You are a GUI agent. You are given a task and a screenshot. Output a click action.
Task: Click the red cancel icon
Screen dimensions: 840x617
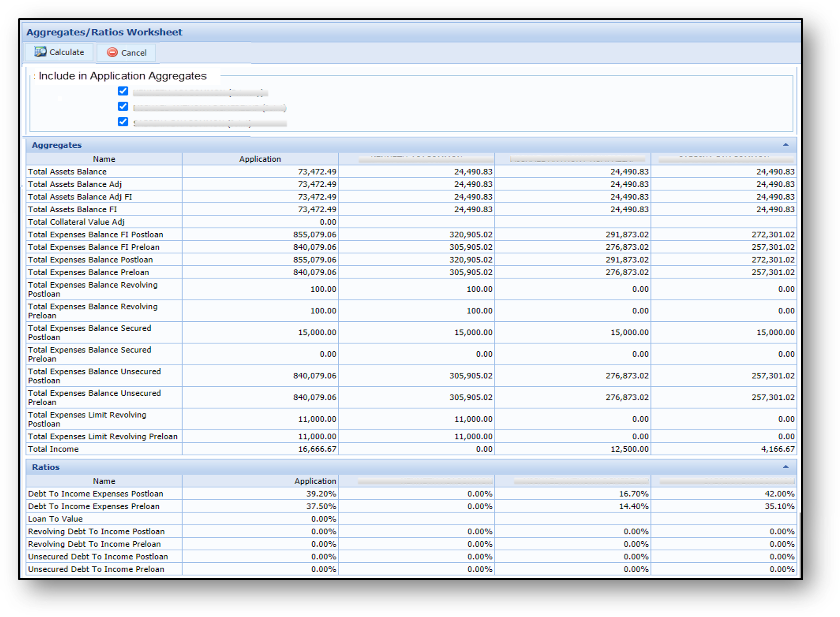click(x=112, y=52)
